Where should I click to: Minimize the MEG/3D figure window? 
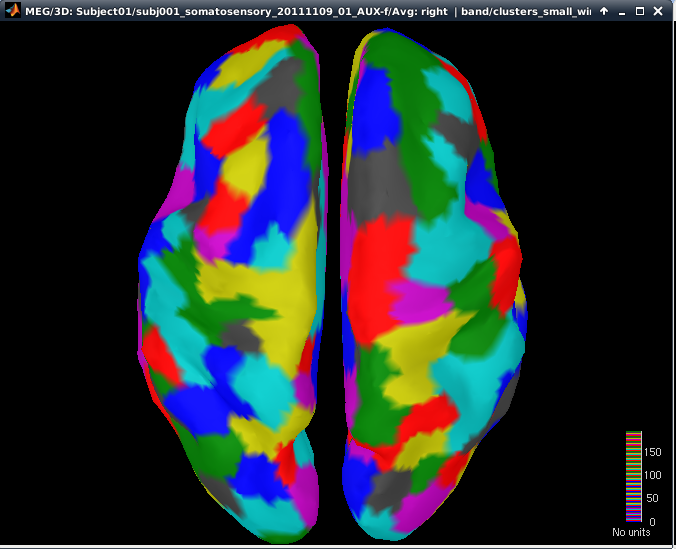[x=621, y=10]
